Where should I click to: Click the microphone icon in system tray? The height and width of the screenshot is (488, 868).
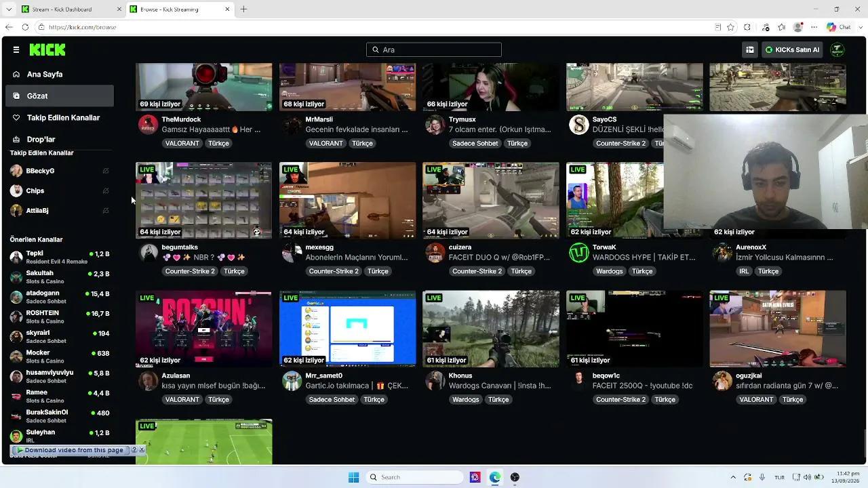click(x=763, y=477)
